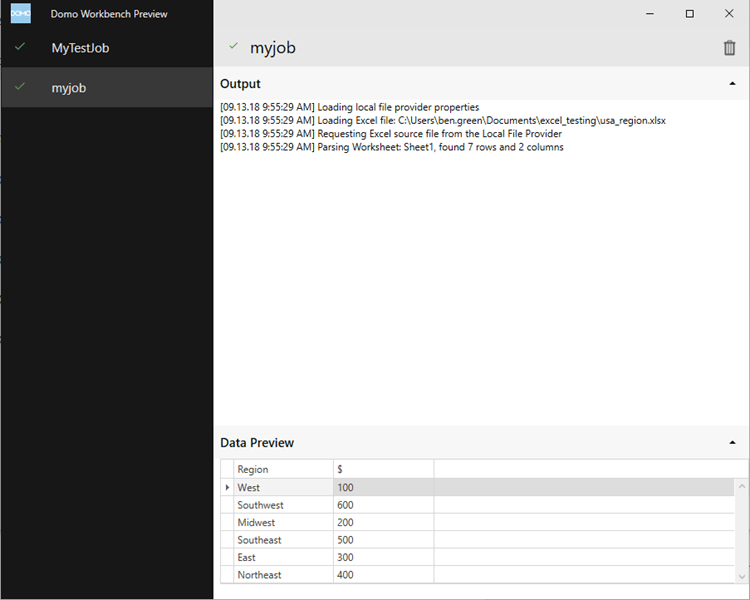The width and height of the screenshot is (750, 600).
Task: Collapse the Output section
Action: (x=732, y=84)
